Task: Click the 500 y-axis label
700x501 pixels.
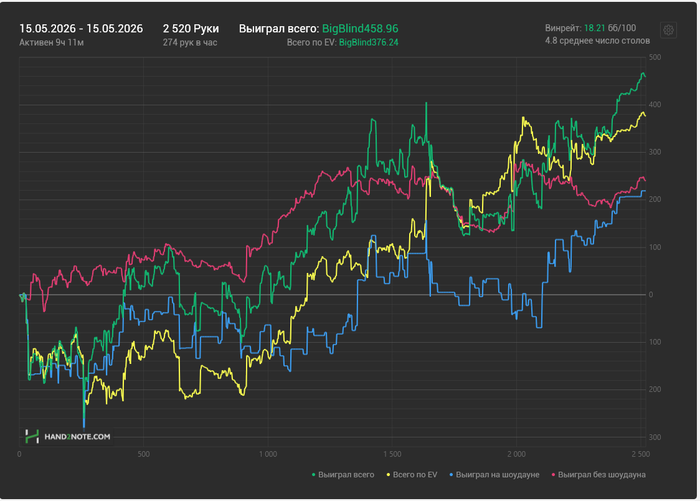Action: coord(654,57)
